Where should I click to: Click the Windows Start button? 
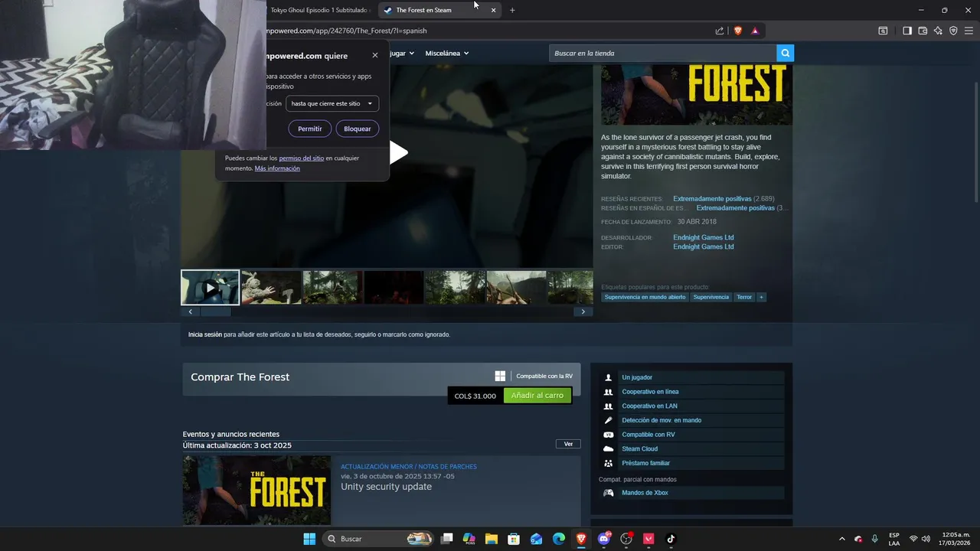pyautogui.click(x=309, y=539)
